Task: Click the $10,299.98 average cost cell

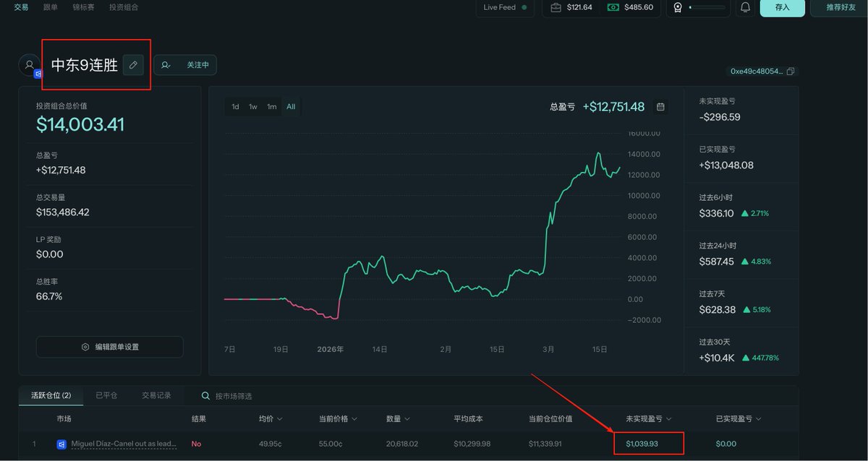Action: tap(473, 444)
